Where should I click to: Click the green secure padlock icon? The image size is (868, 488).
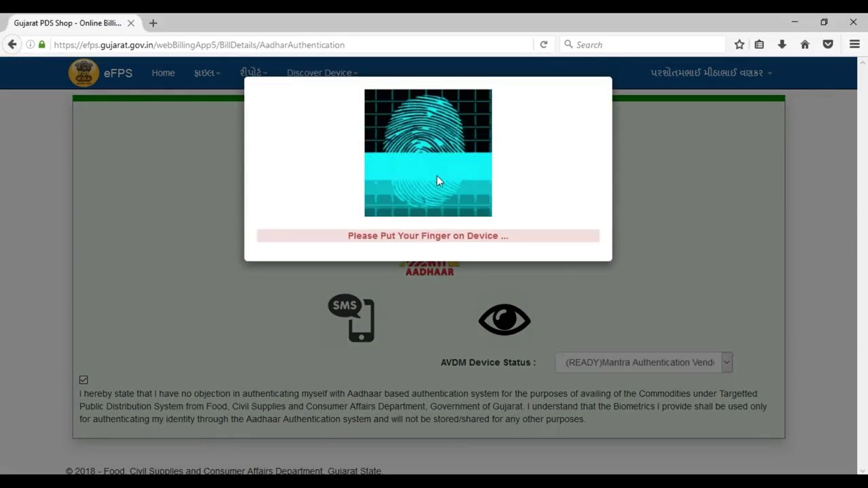[42, 45]
